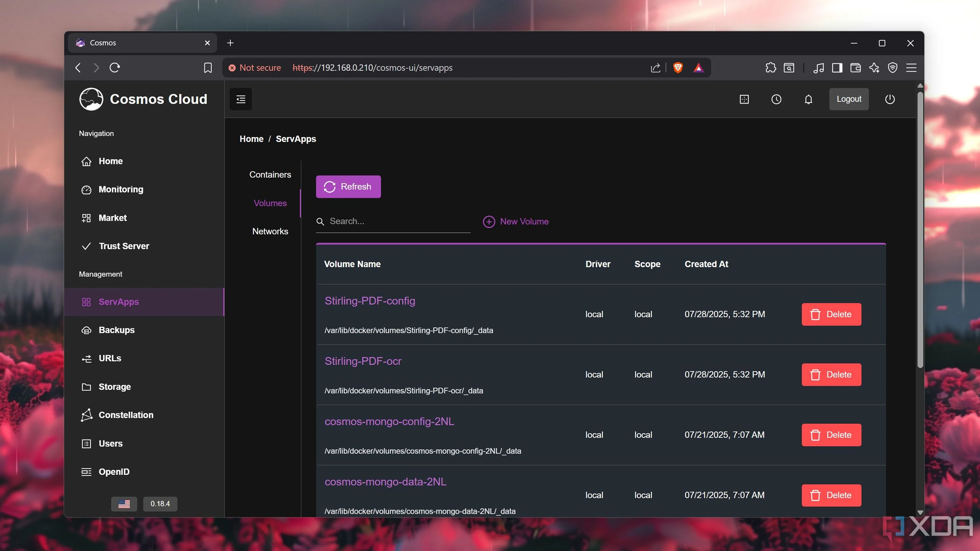The height and width of the screenshot is (551, 980).
Task: Click the browser address bar URL
Action: pyautogui.click(x=372, y=68)
